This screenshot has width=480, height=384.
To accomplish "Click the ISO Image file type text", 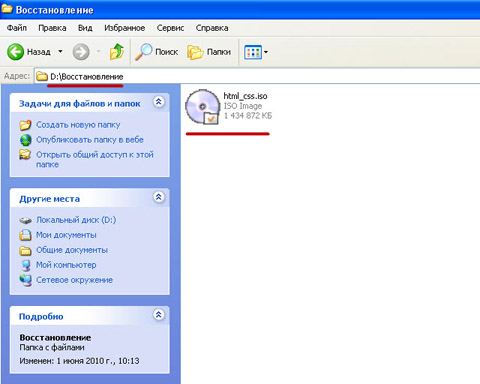I will click(243, 106).
